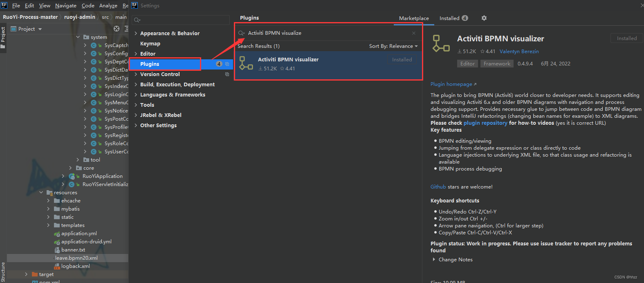Screen dimensions: 644x283
Task: Open the View menu
Action: pyautogui.click(x=45, y=6)
